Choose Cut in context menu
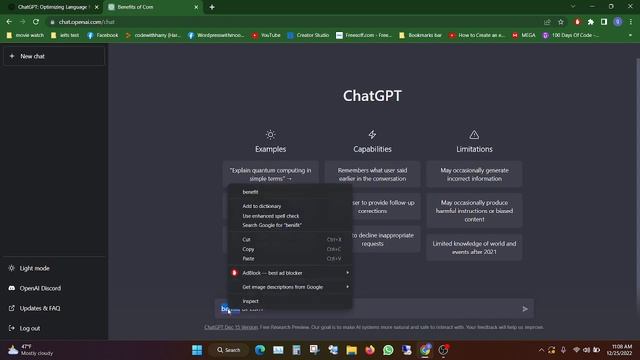Image resolution: width=640 pixels, height=360 pixels. point(290,240)
